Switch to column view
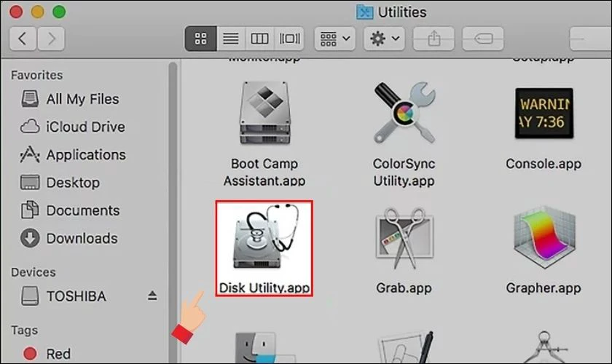 [259, 39]
